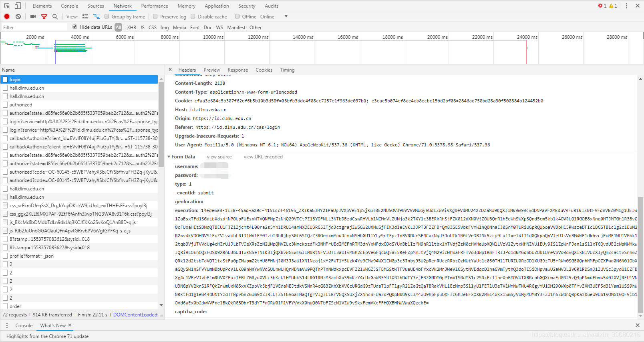The height and width of the screenshot is (342, 644).
Task: Uncheck Hide data URLs checkbox
Action: pyautogui.click(x=74, y=27)
